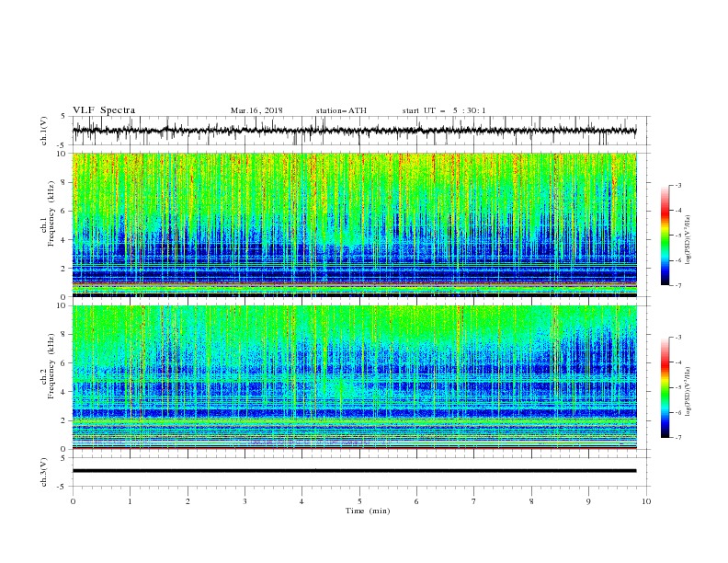Click the "6" kHz tick on ch.2 frequency axis

pyautogui.click(x=64, y=363)
